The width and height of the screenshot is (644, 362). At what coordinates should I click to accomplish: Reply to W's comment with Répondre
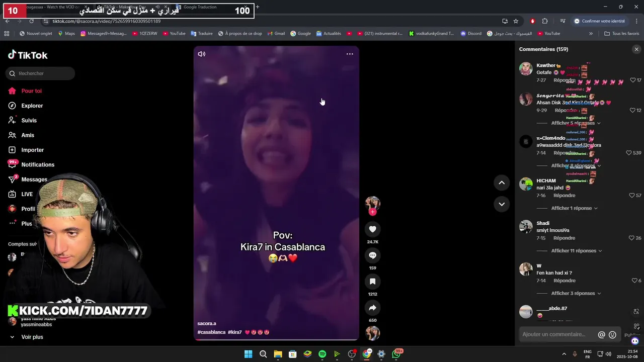(x=564, y=281)
